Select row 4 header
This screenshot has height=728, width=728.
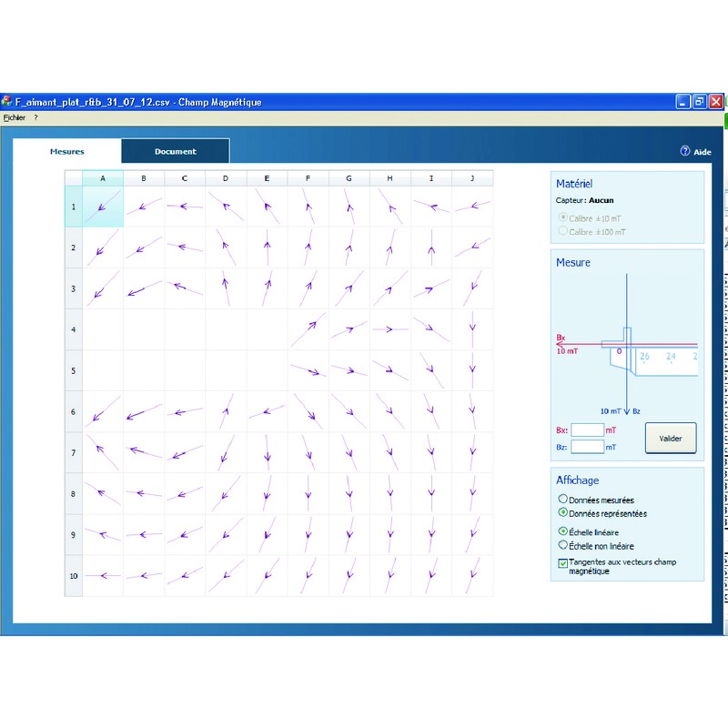[x=73, y=329]
